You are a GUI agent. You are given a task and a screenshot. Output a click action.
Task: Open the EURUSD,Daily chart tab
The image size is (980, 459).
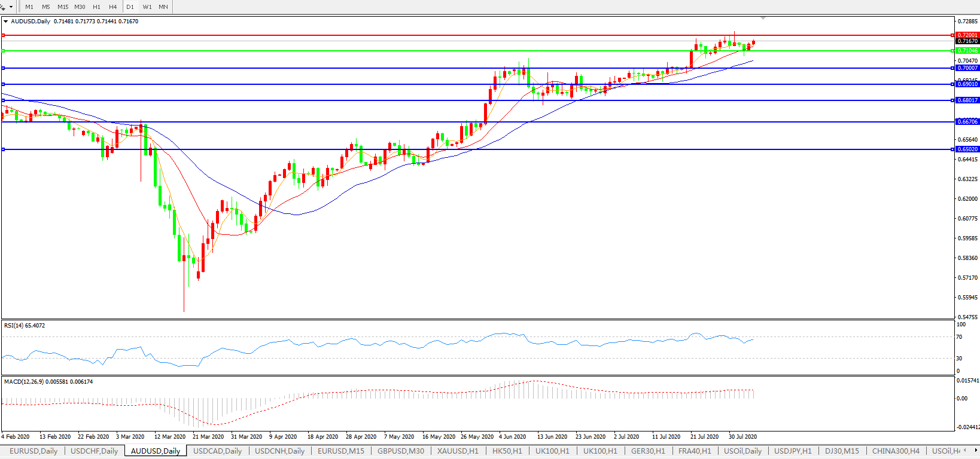(34, 451)
